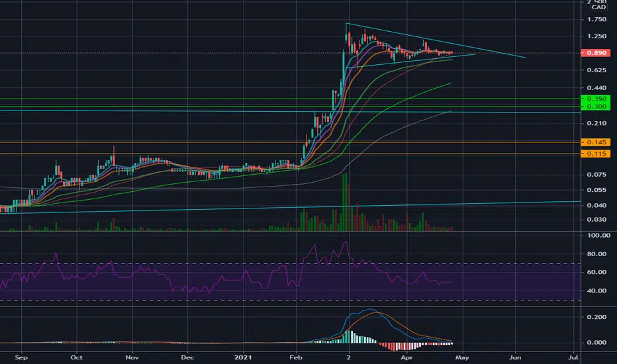Image resolution: width=617 pixels, height=364 pixels.
Task: Select the red 0.890 current price label
Action: click(596, 53)
